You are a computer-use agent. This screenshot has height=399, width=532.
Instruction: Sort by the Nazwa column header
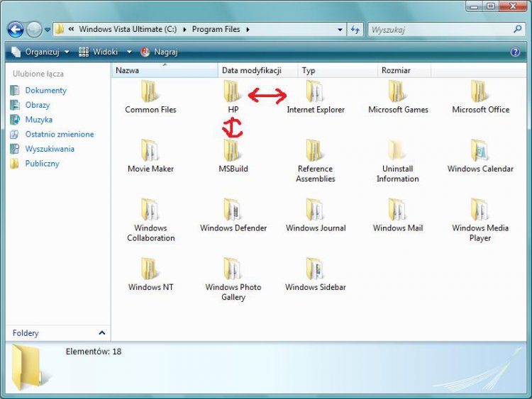pyautogui.click(x=165, y=70)
